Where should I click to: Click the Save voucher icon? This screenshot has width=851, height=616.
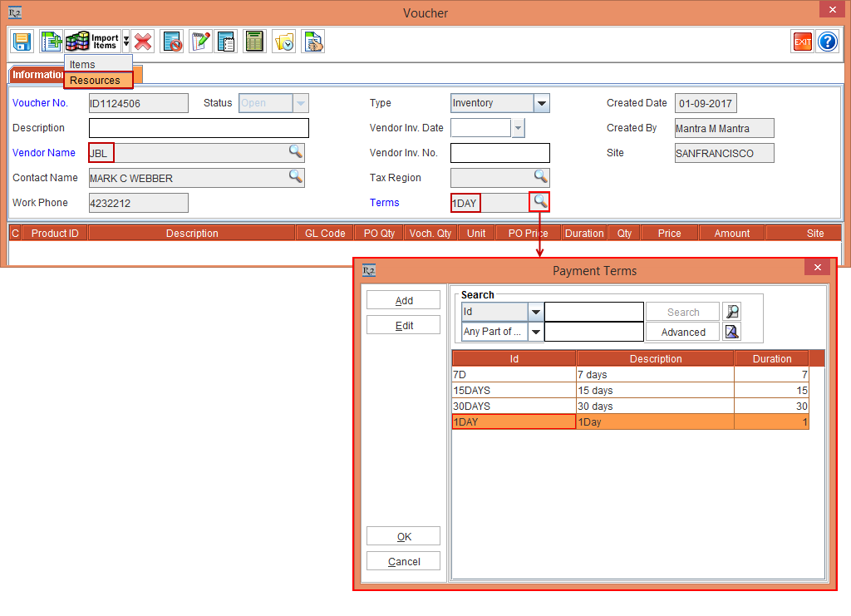[x=22, y=41]
